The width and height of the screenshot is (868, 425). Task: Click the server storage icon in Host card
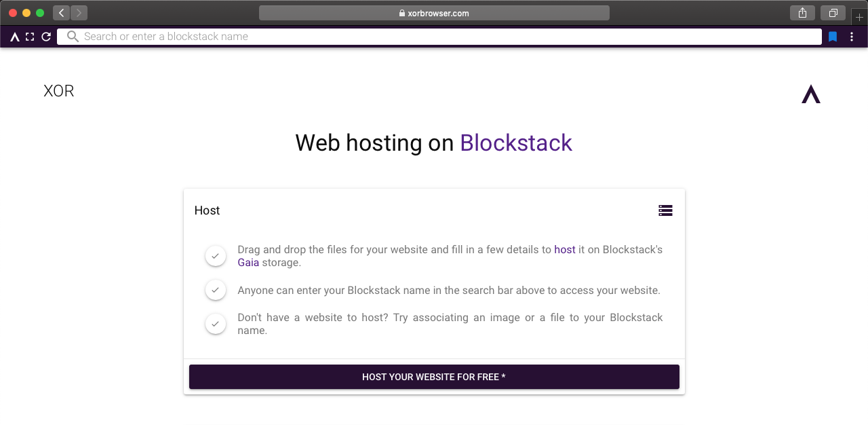(665, 210)
